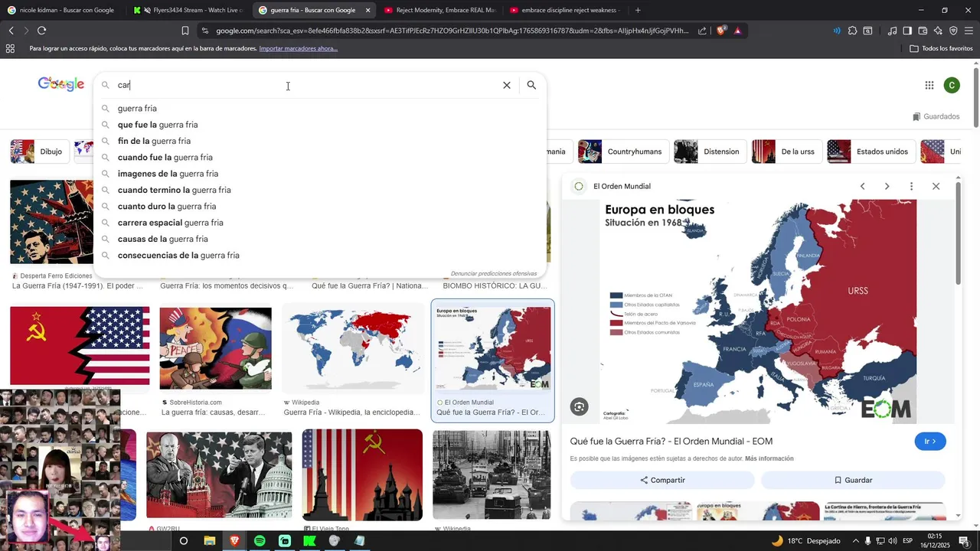Open the Google account avatar C
The image size is (980, 551).
point(952,86)
